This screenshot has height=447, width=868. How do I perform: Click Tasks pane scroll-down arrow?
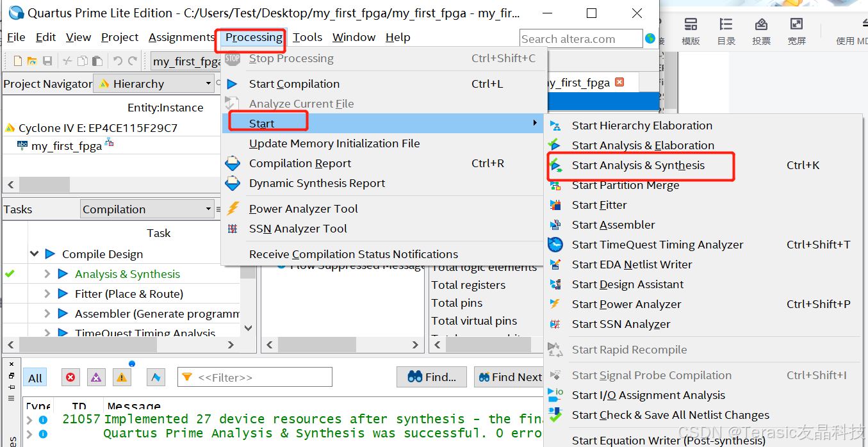point(249,329)
